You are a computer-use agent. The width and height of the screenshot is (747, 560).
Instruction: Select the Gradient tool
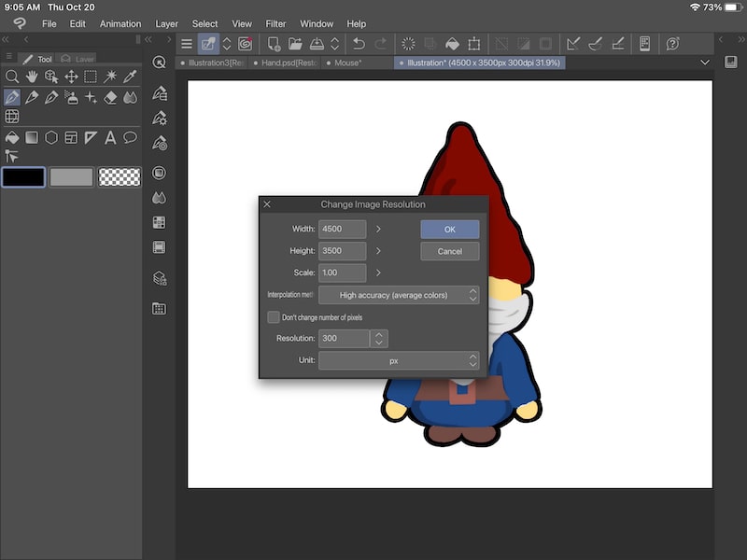point(33,138)
